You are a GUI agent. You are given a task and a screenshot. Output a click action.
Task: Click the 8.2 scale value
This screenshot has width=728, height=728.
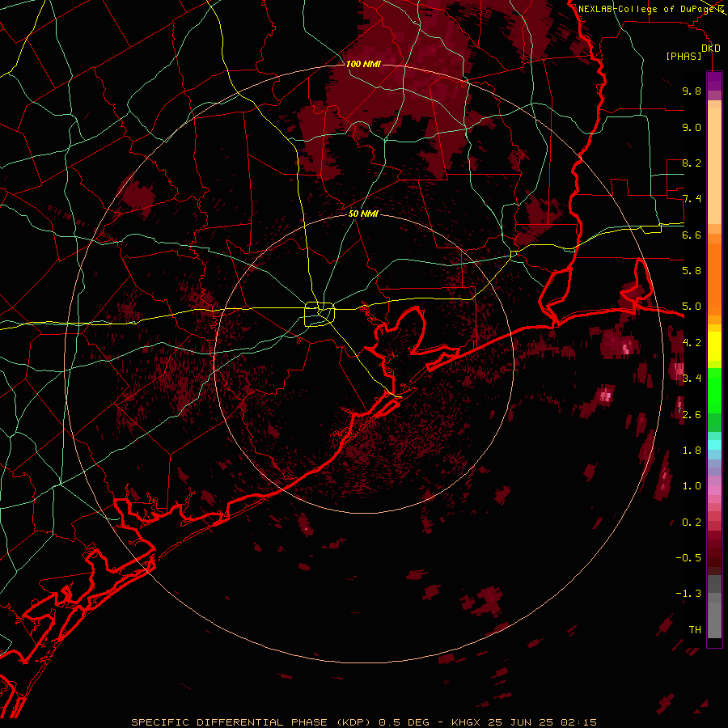tap(692, 163)
